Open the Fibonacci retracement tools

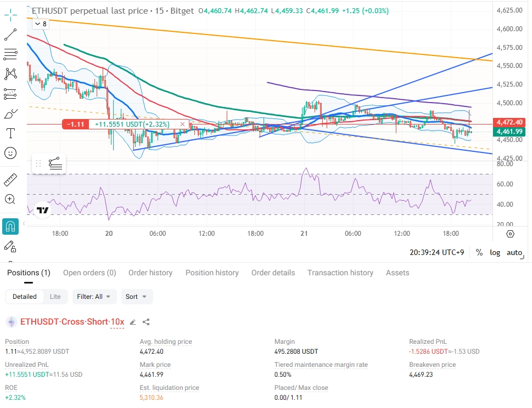tap(10, 54)
